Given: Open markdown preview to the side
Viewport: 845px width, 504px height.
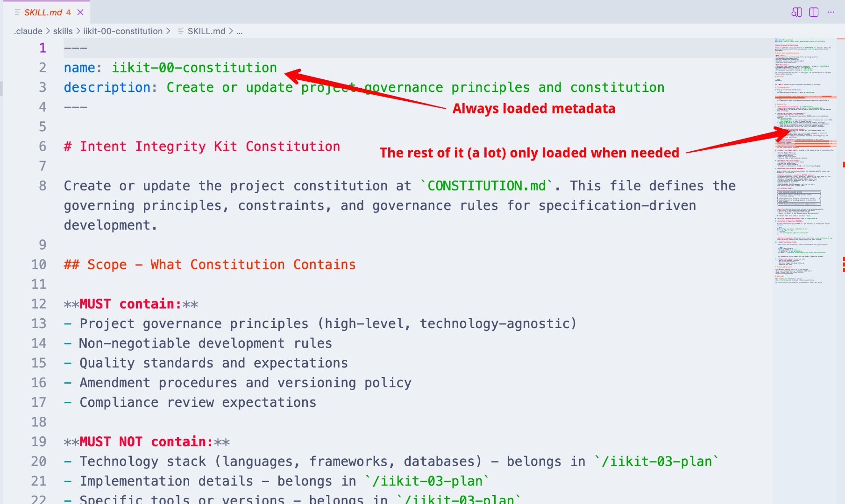Looking at the screenshot, I should coord(796,13).
